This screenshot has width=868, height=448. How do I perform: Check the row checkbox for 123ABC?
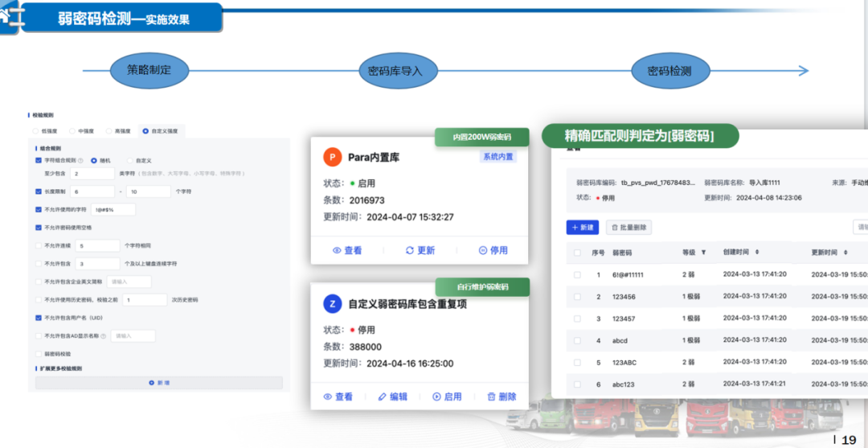pos(577,363)
